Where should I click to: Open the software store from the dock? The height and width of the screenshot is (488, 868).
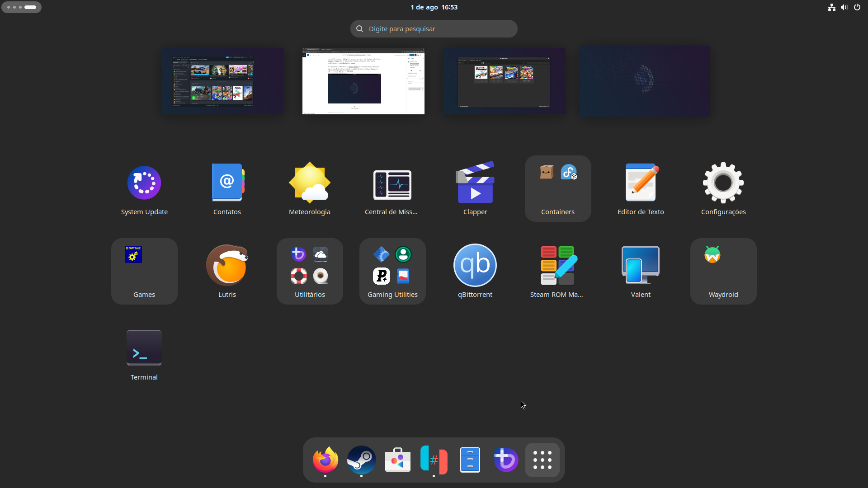click(397, 460)
